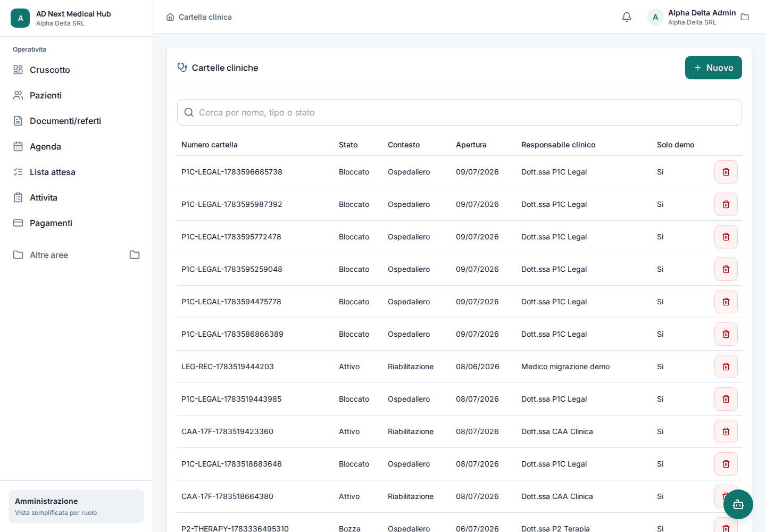Delete record P1C-LEGAL-1783595259048
Screen dimensions: 766x532
pyautogui.click(x=726, y=269)
